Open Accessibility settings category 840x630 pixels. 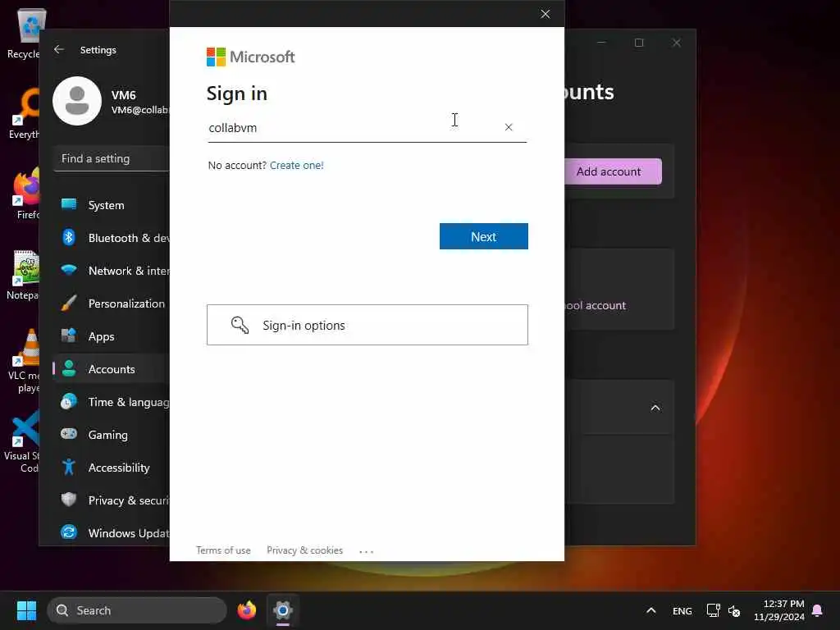click(x=111, y=467)
